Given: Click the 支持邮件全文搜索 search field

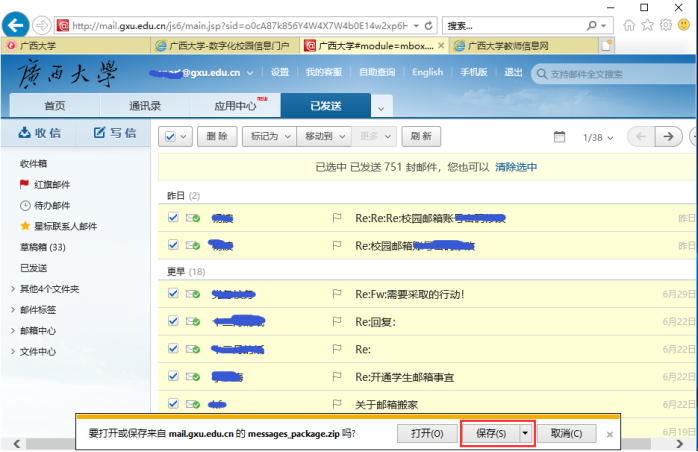Looking at the screenshot, I should 610,73.
